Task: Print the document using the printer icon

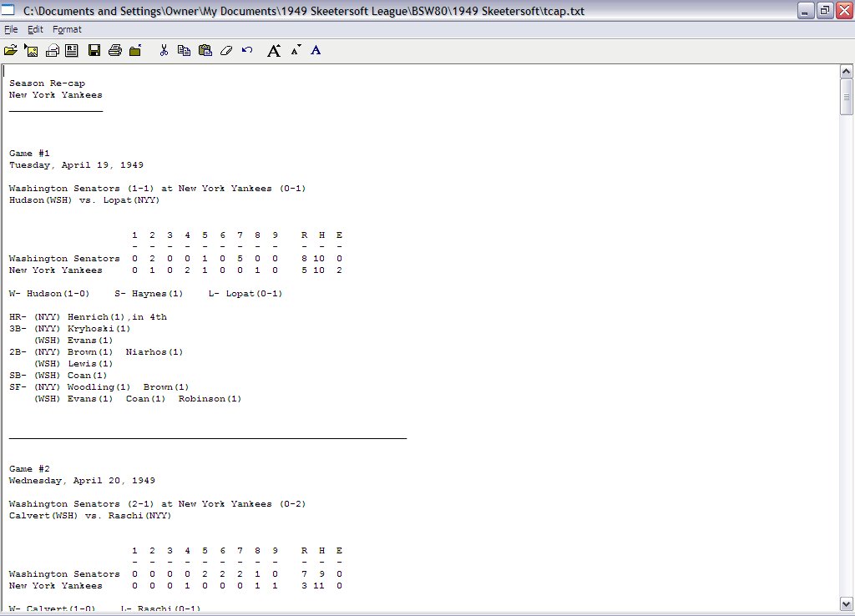Action: point(114,51)
